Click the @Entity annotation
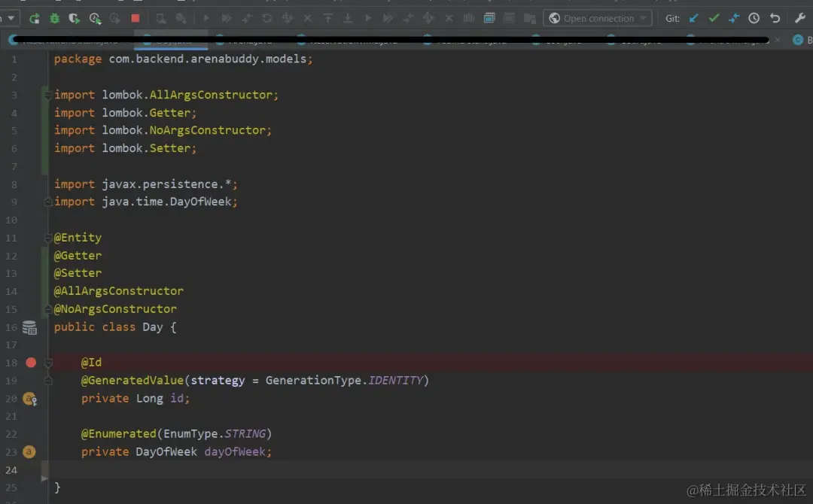The width and height of the screenshot is (813, 504). coord(78,238)
